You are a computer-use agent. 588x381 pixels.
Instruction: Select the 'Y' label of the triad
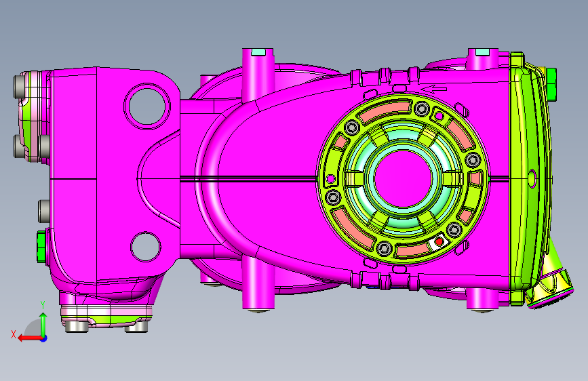[x=43, y=305]
